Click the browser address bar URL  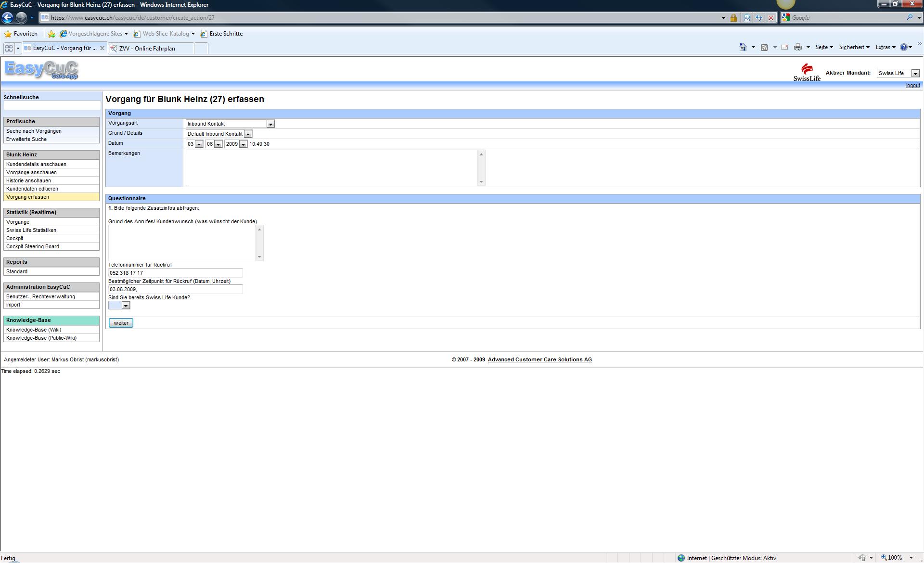coord(132,18)
